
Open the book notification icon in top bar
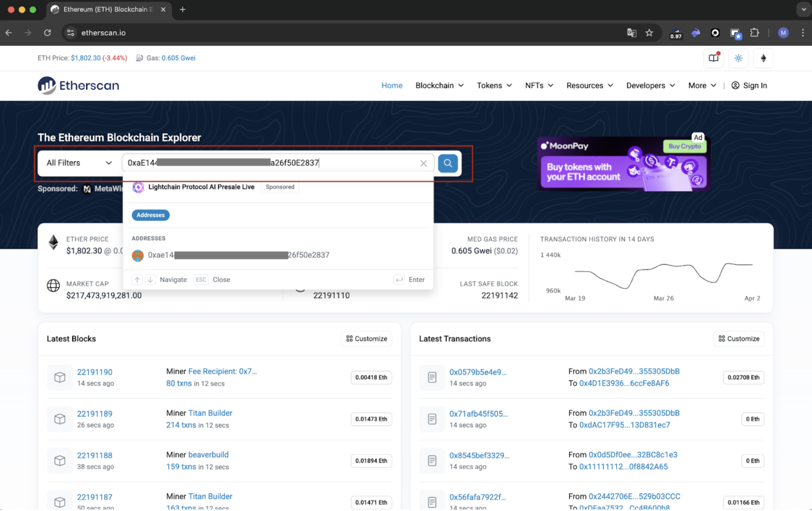click(x=713, y=58)
